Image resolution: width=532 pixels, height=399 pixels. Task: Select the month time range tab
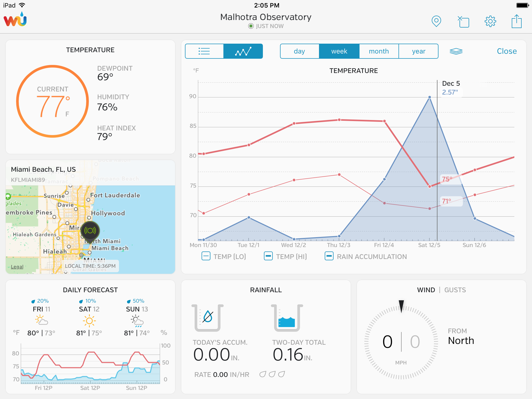click(379, 51)
